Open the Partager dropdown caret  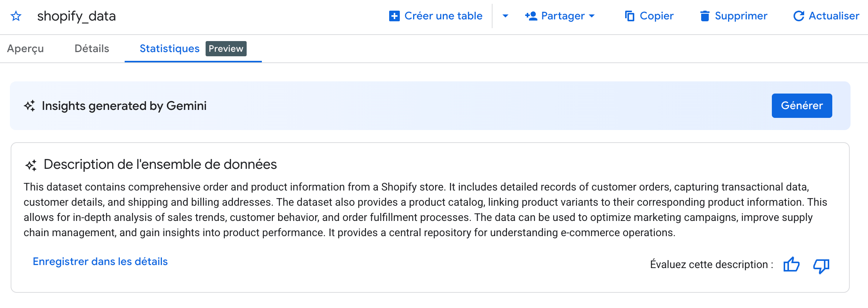coord(592,16)
